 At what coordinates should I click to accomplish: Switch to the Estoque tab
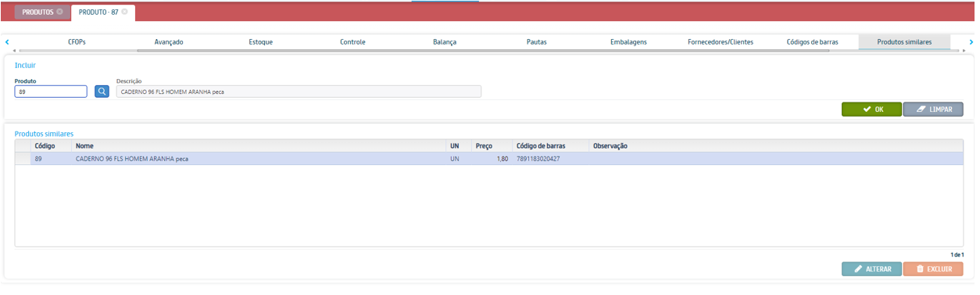(x=261, y=42)
